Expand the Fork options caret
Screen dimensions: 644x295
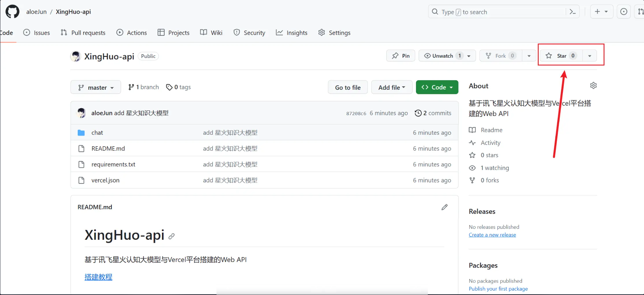click(x=529, y=56)
